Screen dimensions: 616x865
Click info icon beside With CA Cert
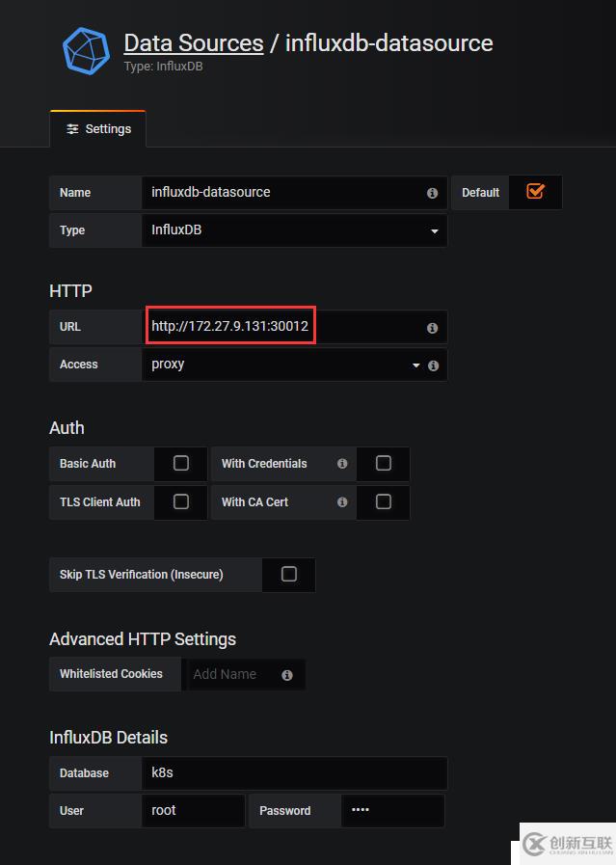coord(342,502)
